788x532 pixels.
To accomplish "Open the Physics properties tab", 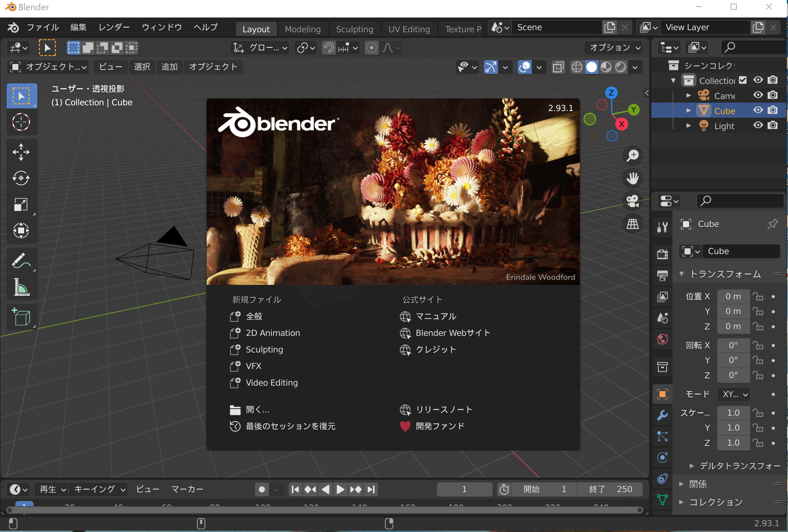I will (662, 457).
